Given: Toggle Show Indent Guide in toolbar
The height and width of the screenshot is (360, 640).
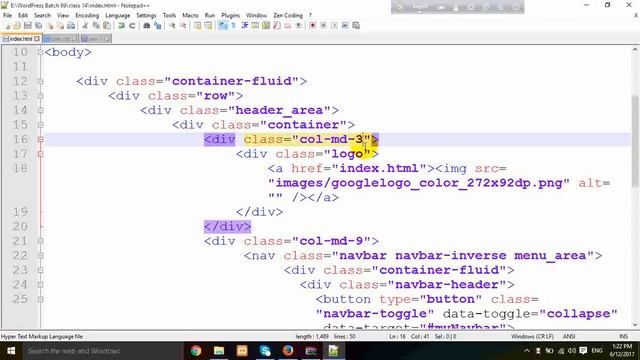Looking at the screenshot, I should coord(244,25).
